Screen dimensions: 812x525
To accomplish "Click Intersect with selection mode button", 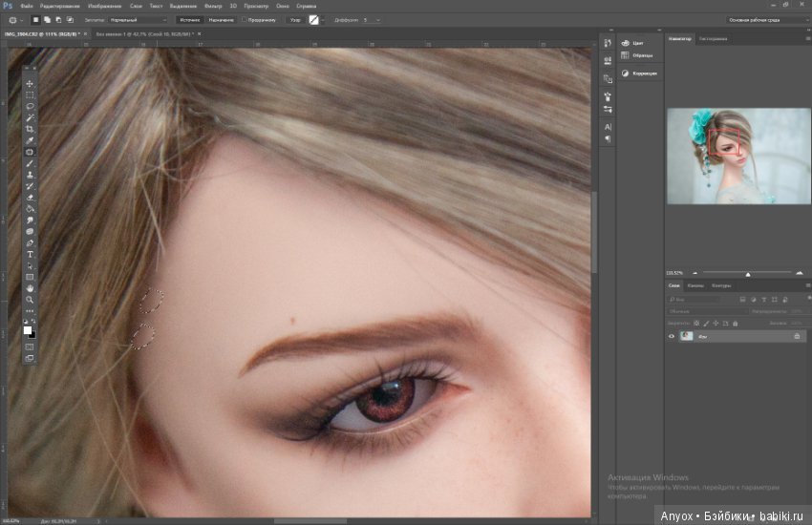I will point(70,20).
